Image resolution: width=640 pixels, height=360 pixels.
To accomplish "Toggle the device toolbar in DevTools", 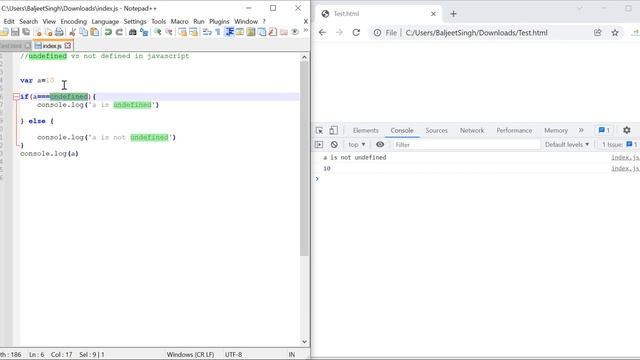I will 333,131.
